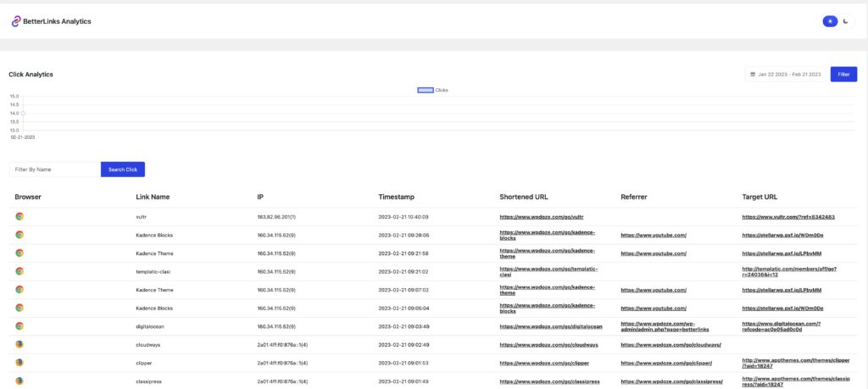Select timestamp 2023-02-21 09:28:05
The image size is (868, 389).
403,235
